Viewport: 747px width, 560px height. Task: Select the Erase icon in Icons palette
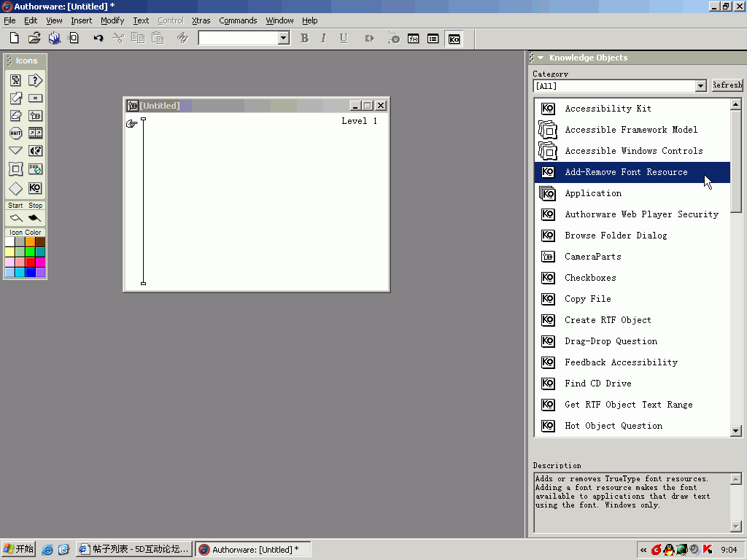[x=16, y=116]
